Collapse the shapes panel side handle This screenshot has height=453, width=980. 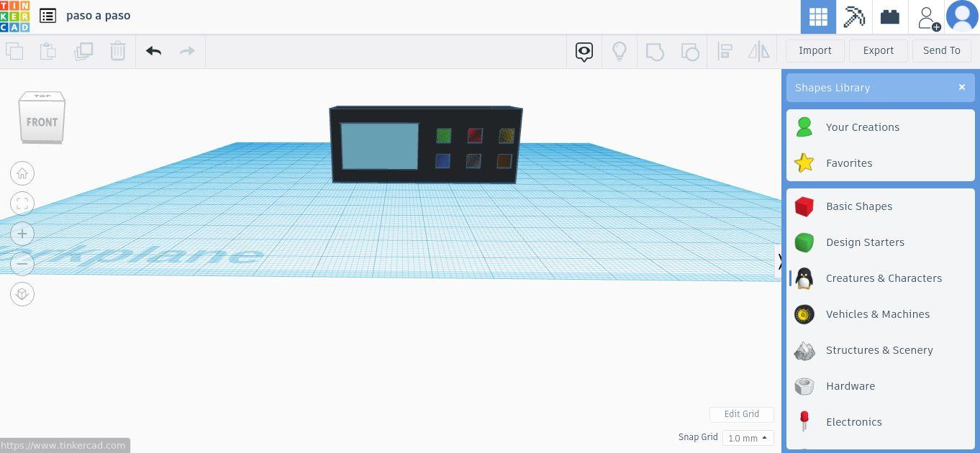(779, 263)
